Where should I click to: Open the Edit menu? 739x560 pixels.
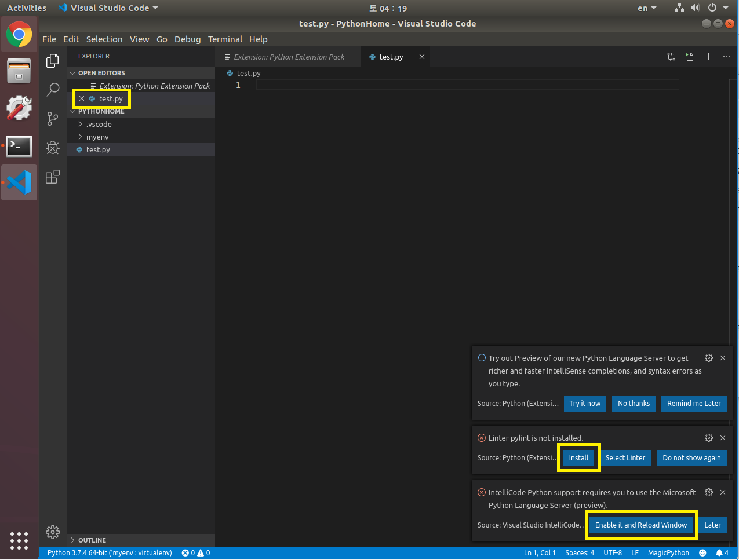[71, 39]
